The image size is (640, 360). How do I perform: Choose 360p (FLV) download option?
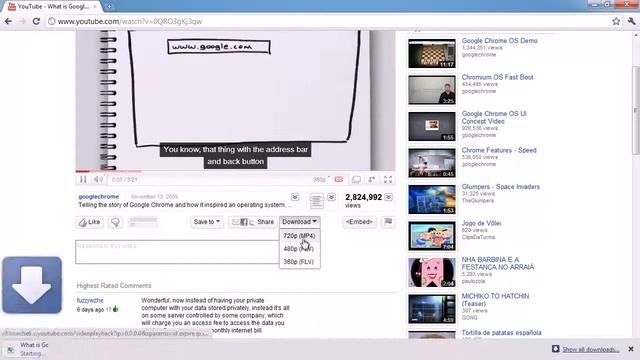point(299,262)
